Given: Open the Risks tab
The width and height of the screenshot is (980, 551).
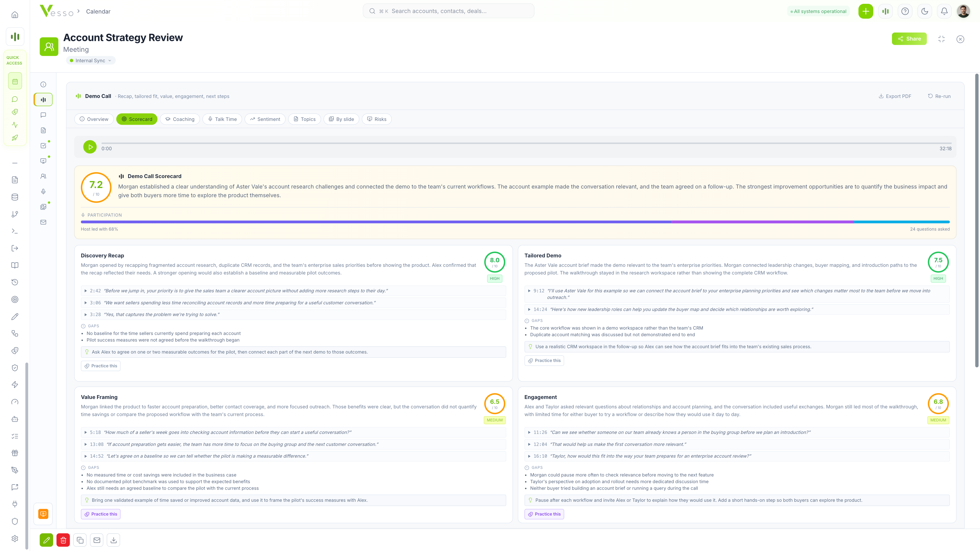Looking at the screenshot, I should tap(377, 119).
